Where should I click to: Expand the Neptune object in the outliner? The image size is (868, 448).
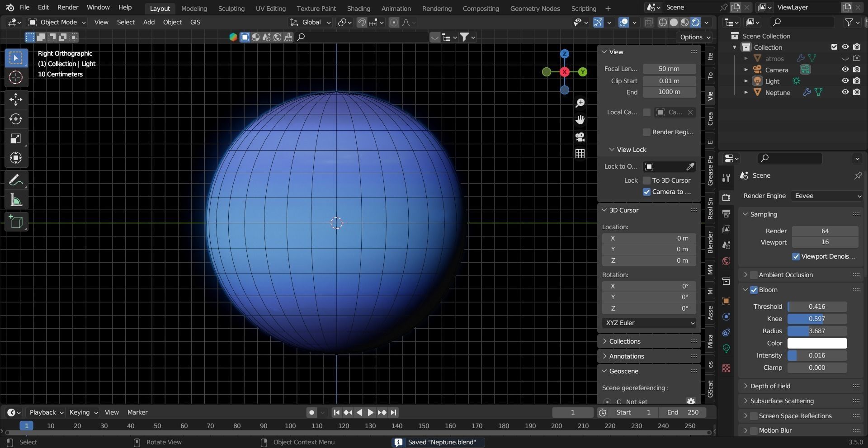(746, 92)
